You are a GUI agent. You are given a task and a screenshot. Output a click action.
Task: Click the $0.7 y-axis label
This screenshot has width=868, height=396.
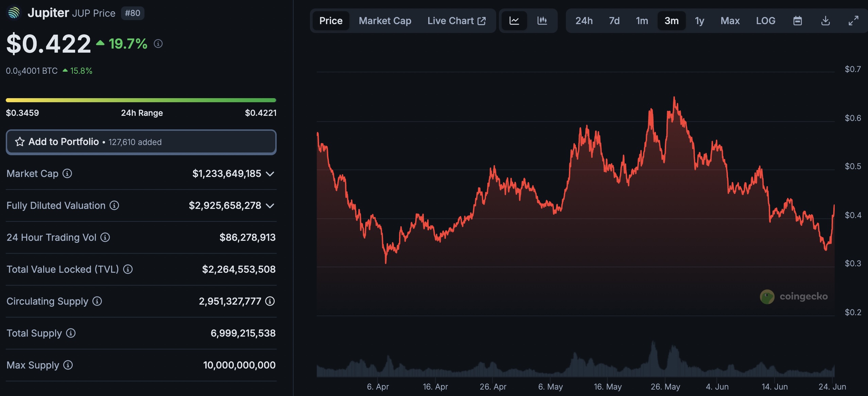853,69
